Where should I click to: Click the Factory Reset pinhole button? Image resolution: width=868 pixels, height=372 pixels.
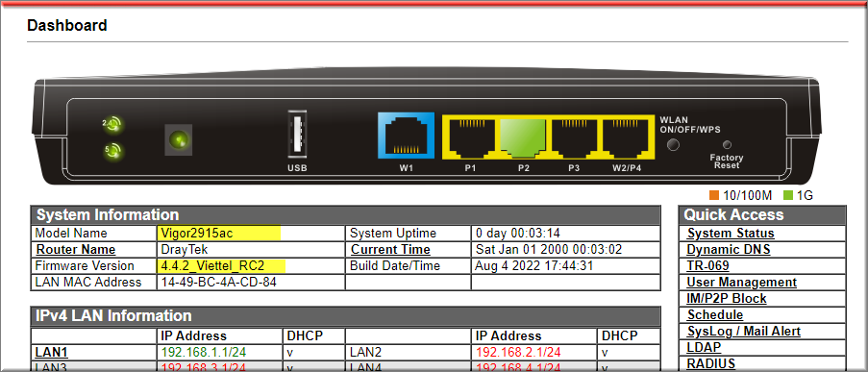click(x=727, y=145)
